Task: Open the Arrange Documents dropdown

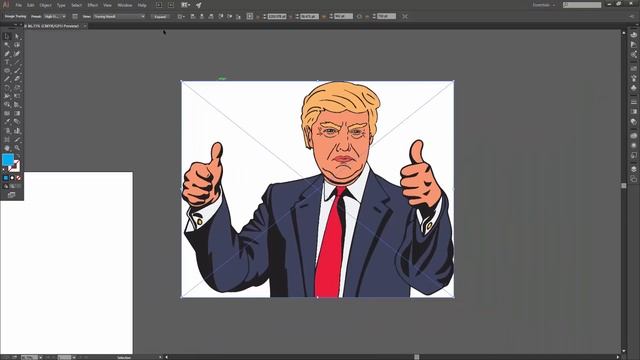Action: [186, 5]
